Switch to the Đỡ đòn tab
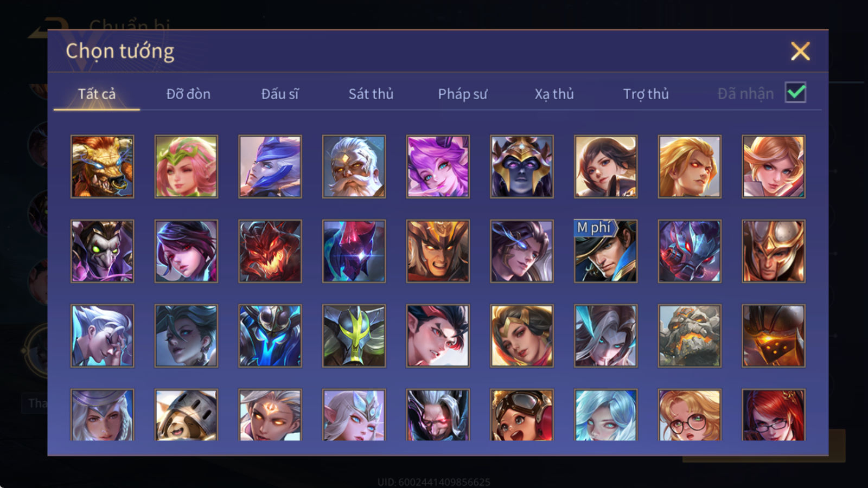 188,94
